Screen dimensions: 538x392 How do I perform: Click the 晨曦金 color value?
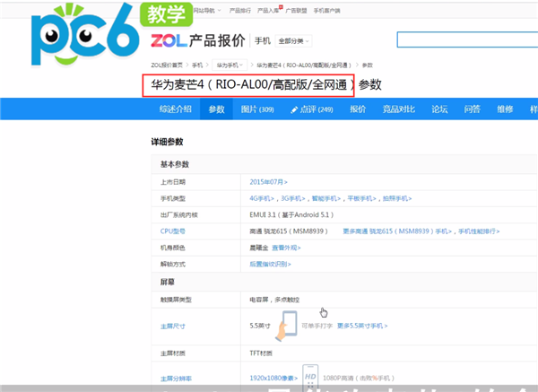(x=259, y=248)
